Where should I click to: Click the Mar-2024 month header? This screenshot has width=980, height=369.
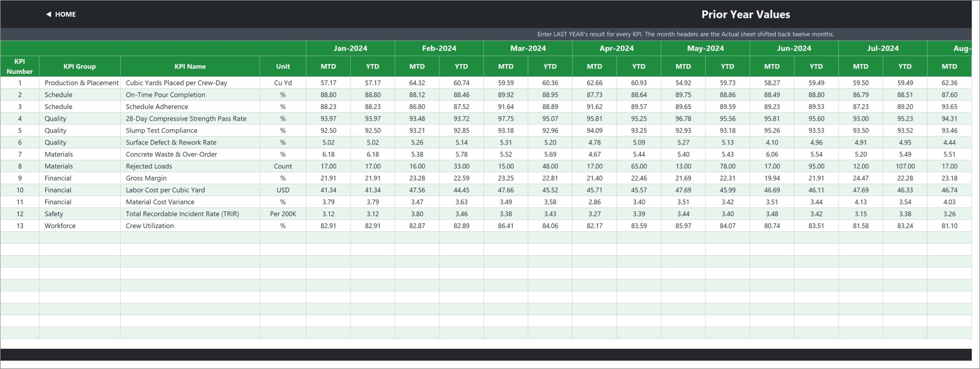(528, 48)
